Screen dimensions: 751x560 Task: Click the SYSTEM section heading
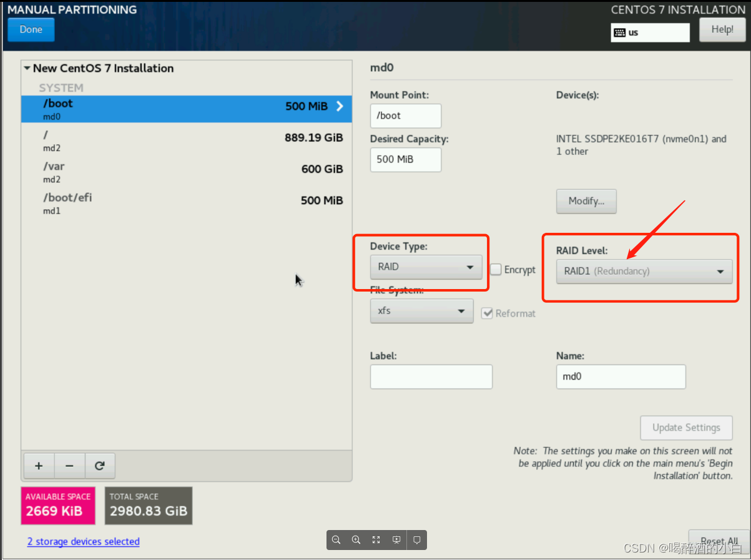[x=61, y=88]
